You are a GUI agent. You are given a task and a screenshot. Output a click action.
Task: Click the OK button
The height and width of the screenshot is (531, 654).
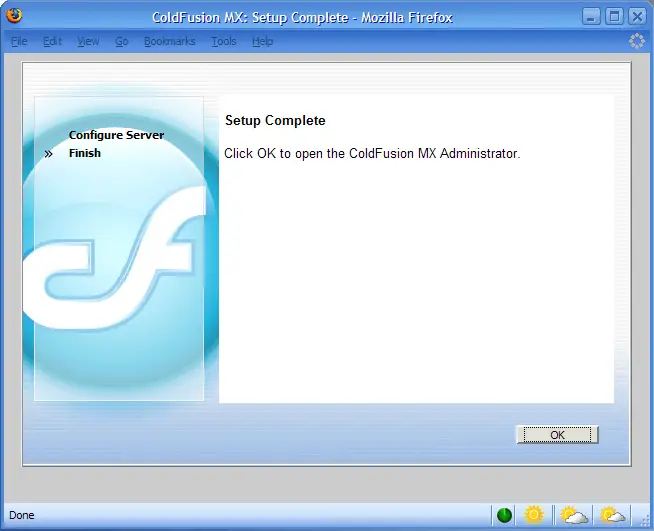pos(557,435)
